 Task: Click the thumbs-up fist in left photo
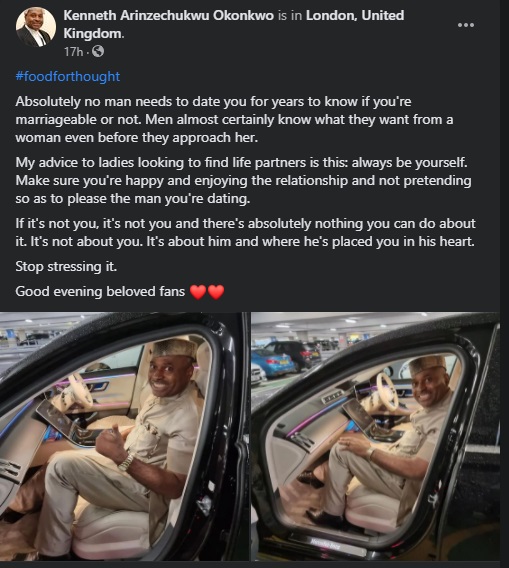[x=111, y=444]
